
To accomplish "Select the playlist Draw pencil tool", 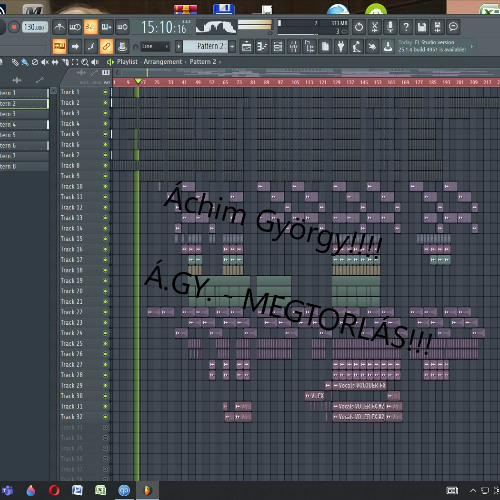I will pos(15,62).
